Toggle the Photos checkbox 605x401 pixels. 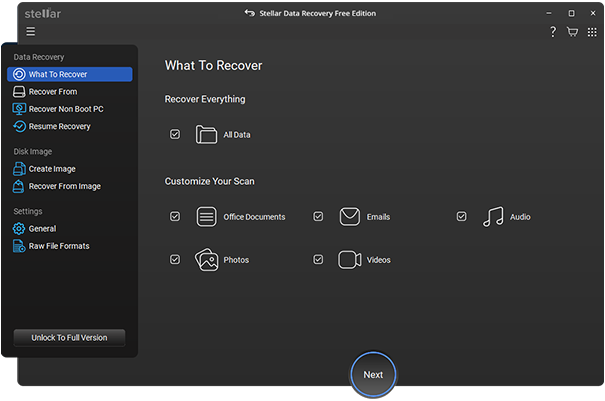[175, 259]
